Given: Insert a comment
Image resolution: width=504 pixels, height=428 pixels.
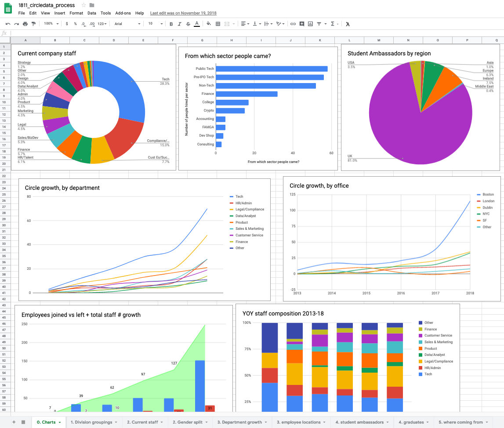Looking at the screenshot, I should tap(302, 24).
